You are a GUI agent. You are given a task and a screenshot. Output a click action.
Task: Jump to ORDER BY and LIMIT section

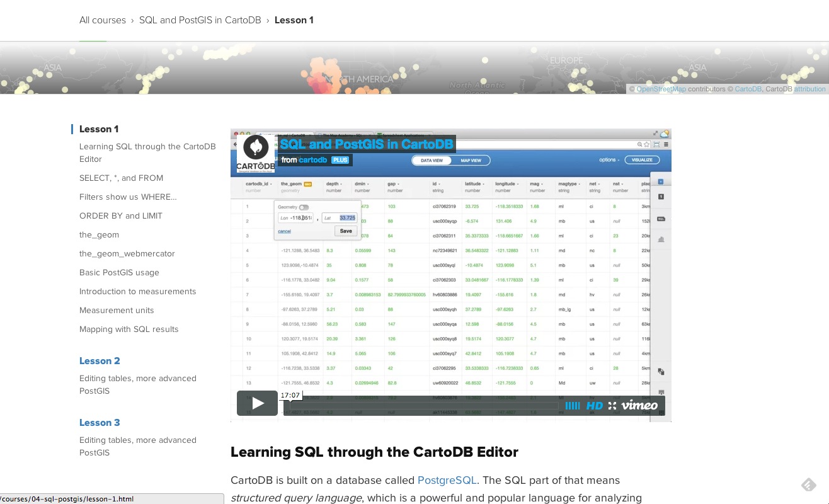121,216
